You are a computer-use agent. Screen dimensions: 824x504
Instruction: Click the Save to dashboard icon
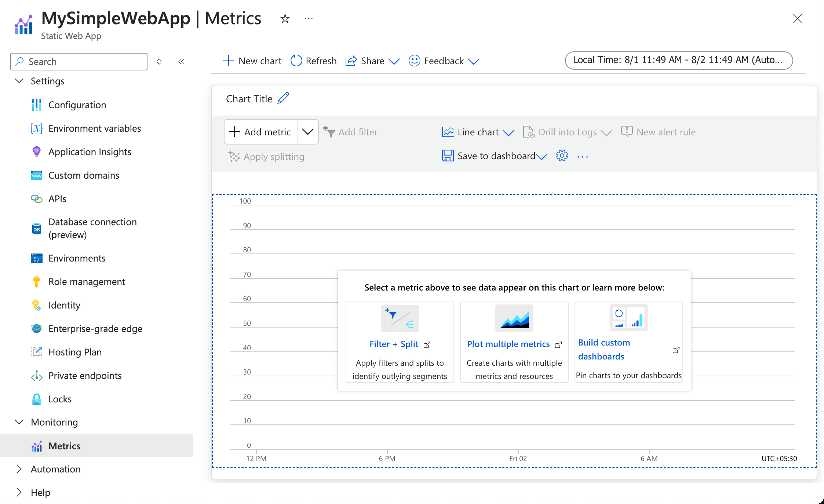point(448,156)
